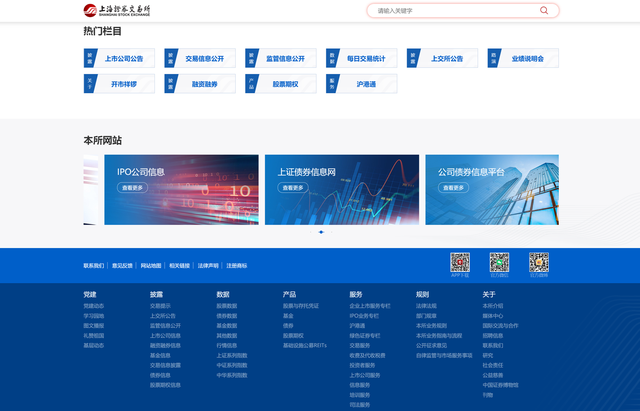The image size is (640, 411).
Task: Open 投资者服务 link under 服务
Action: (362, 365)
